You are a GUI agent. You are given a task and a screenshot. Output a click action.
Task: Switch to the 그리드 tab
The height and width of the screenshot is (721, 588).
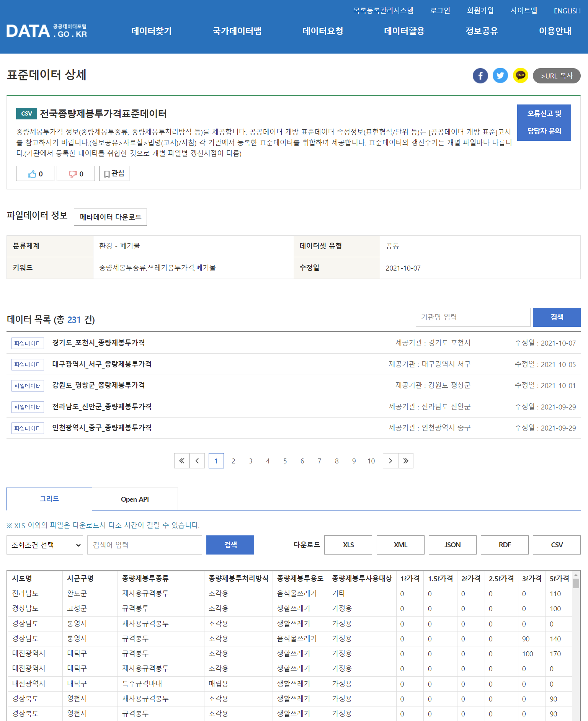[x=49, y=499]
